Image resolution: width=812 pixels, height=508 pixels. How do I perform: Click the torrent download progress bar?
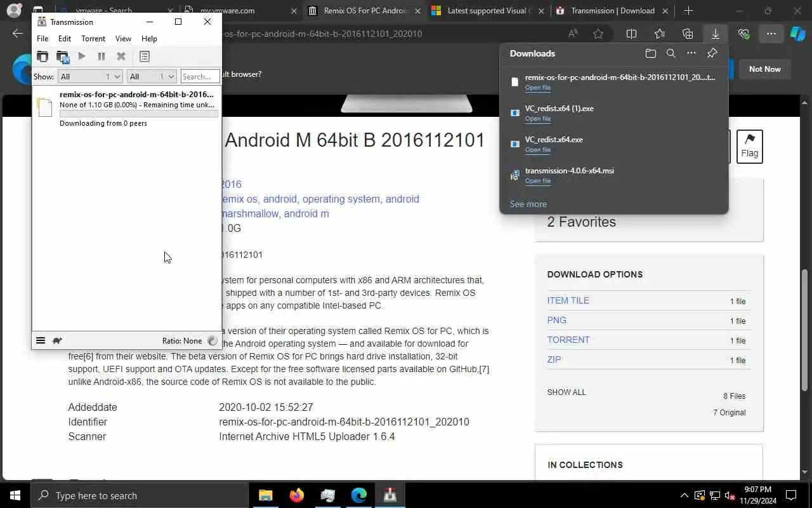coord(139,114)
